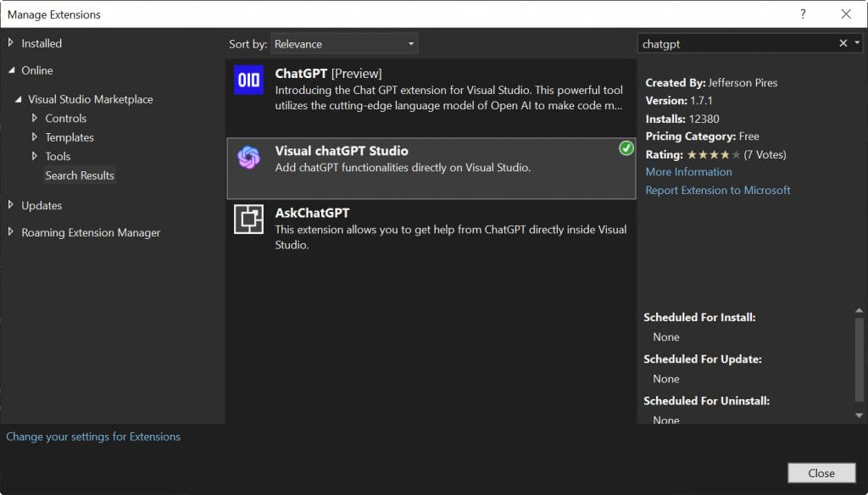Select Visual Studio Marketplace label
Screen dimensions: 868x495
tap(90, 99)
